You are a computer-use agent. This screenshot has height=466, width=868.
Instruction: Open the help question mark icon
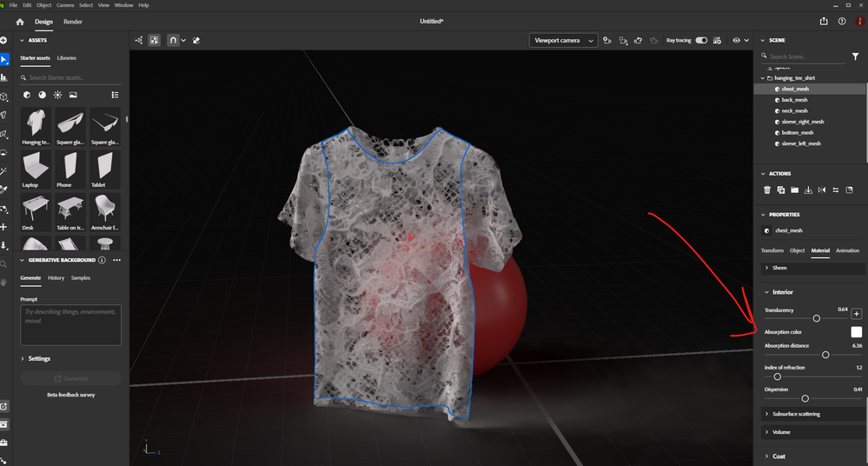pyautogui.click(x=841, y=21)
